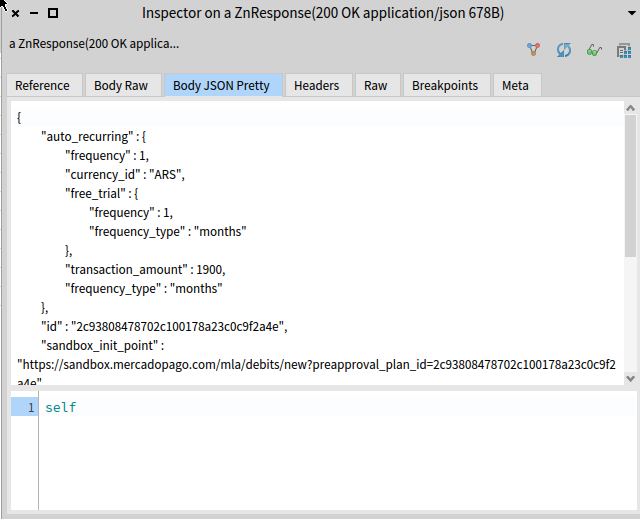
Task: Select the Body JSON Pretty tab
Action: click(221, 86)
